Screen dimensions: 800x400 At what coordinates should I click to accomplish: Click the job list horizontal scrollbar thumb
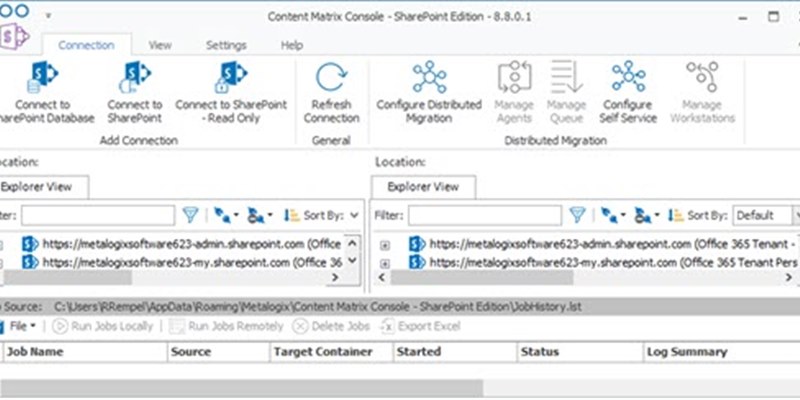pos(241,388)
